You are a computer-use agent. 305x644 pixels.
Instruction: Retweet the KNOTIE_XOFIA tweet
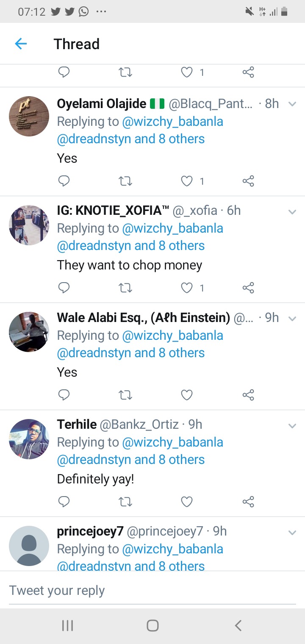point(125,288)
